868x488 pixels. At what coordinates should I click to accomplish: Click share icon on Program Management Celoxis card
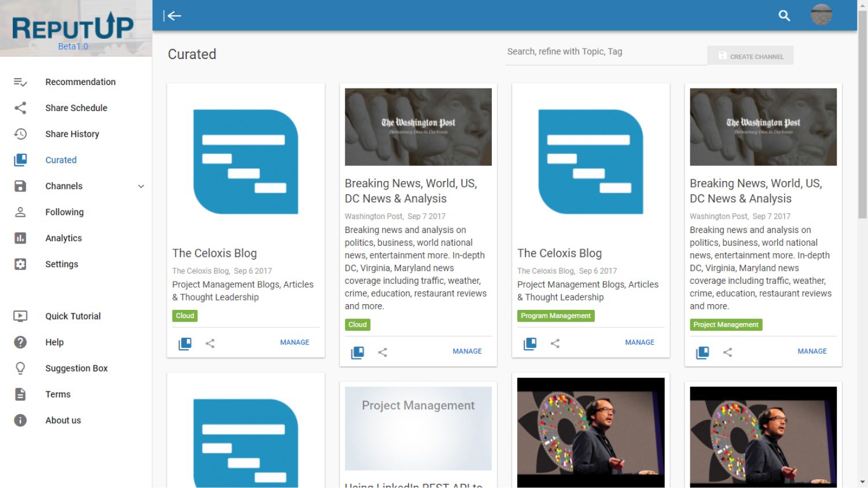point(555,343)
